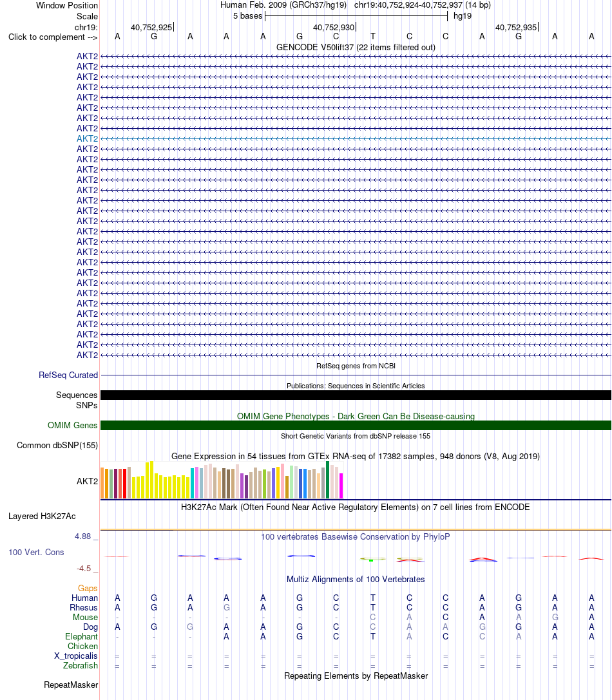
Task: Open the H3K27Ac Mark ENCODE track title
Action: 356,507
